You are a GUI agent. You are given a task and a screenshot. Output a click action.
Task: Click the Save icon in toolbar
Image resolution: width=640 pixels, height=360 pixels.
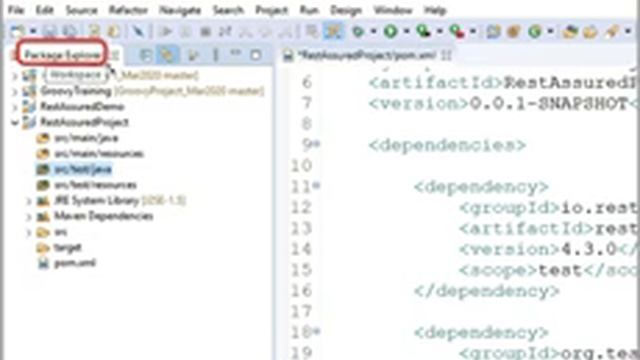(49, 31)
